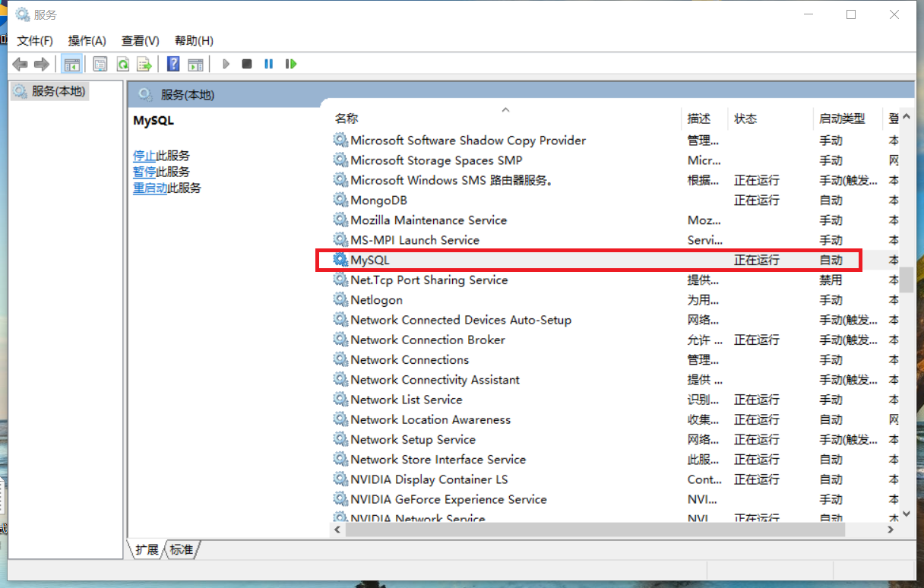Click 禁用 startup type of Net.Tcp service
Viewport: 924px width, 588px height.
coord(831,280)
